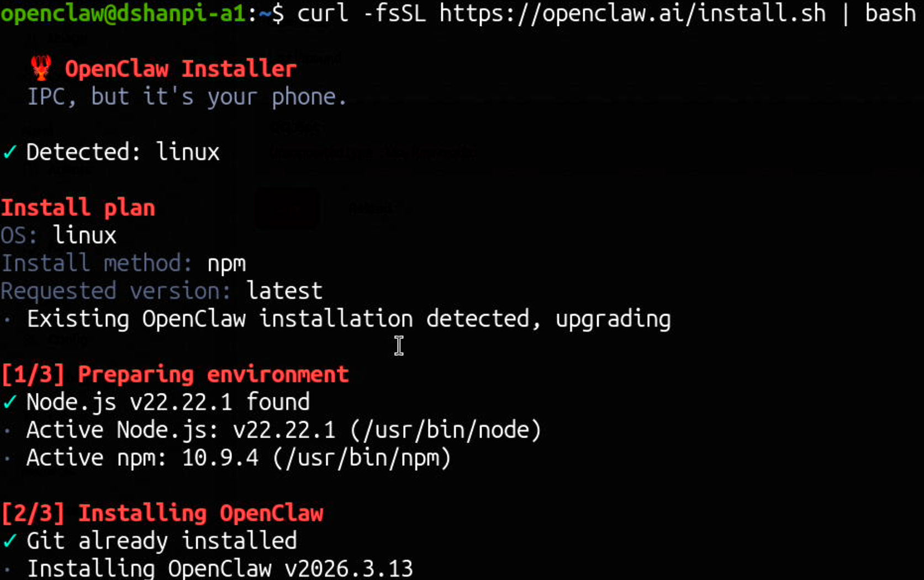Click the checkmark beside Detected: linux

10,152
